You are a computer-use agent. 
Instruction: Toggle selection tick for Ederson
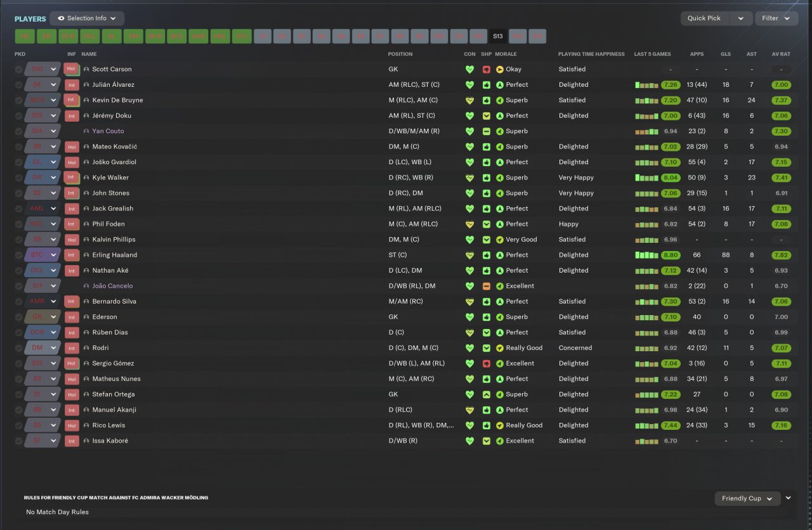point(19,317)
